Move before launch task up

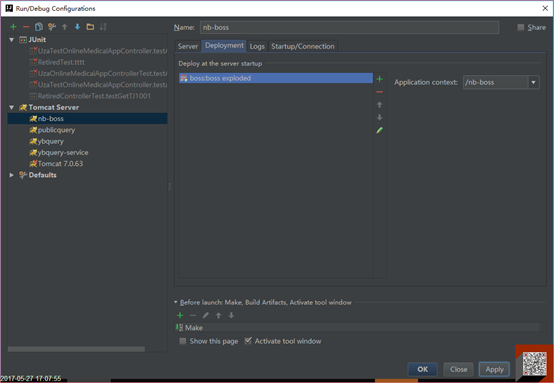pyautogui.click(x=218, y=315)
